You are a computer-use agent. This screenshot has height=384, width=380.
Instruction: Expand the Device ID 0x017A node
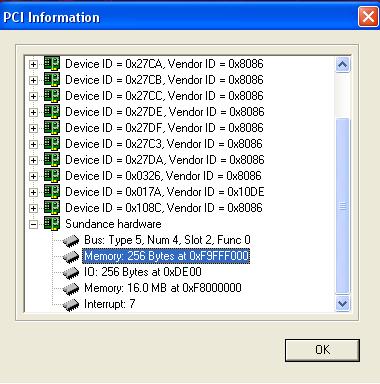[x=33, y=192]
